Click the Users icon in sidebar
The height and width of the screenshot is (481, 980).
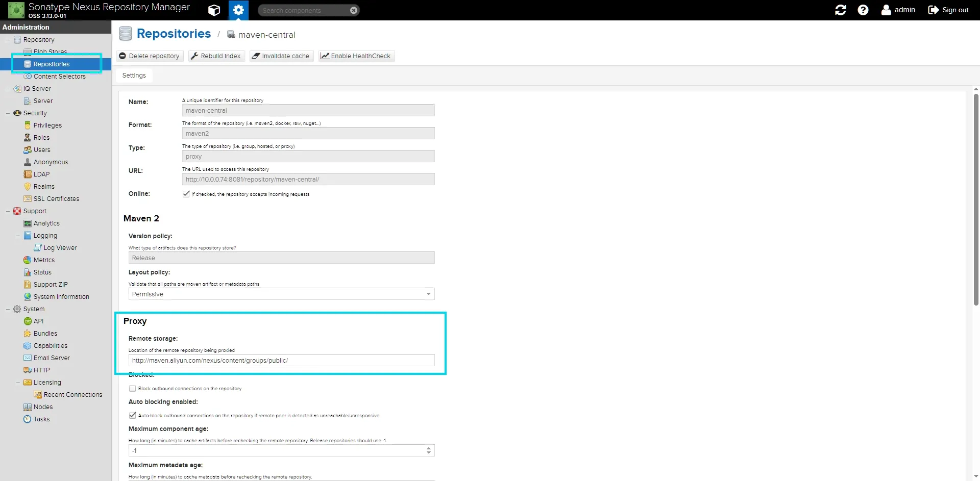[28, 150]
